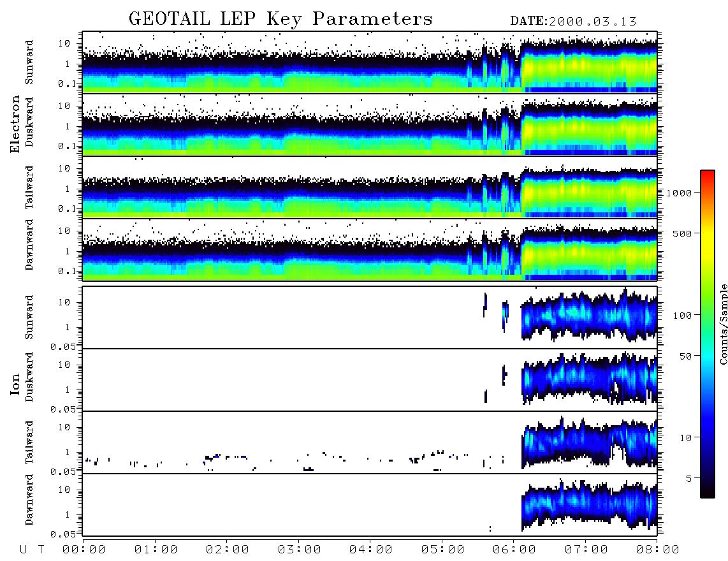The height and width of the screenshot is (561, 728).
Task: Select the DATE:2000.03.13 label
Action: 573,22
